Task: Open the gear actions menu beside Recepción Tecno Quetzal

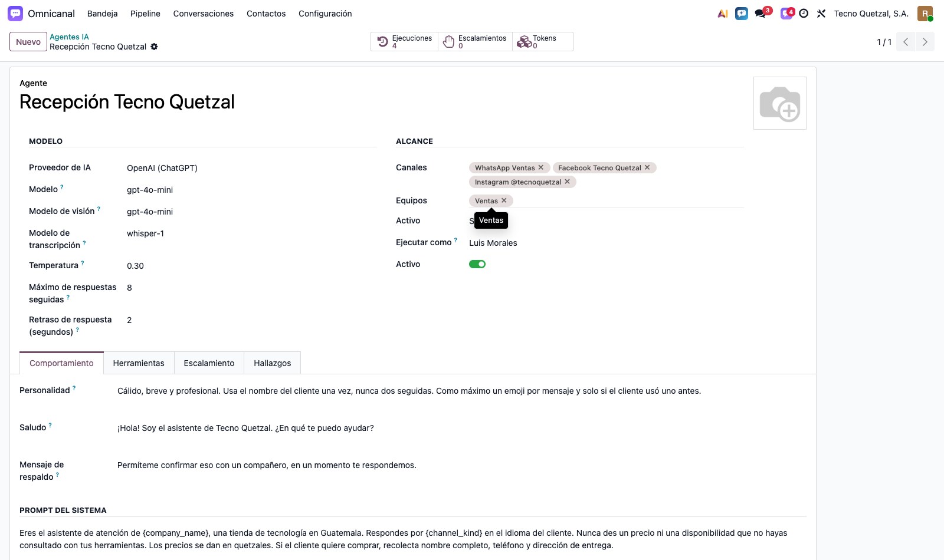Action: [154, 47]
